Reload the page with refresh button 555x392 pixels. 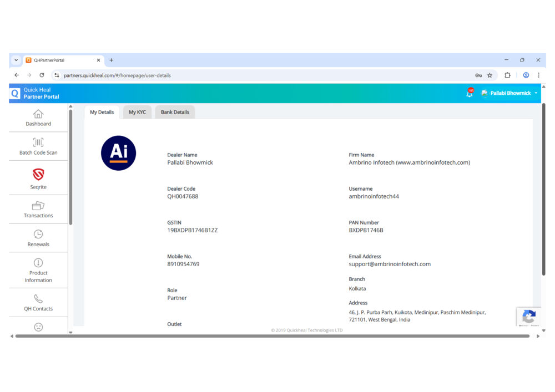pos(42,75)
